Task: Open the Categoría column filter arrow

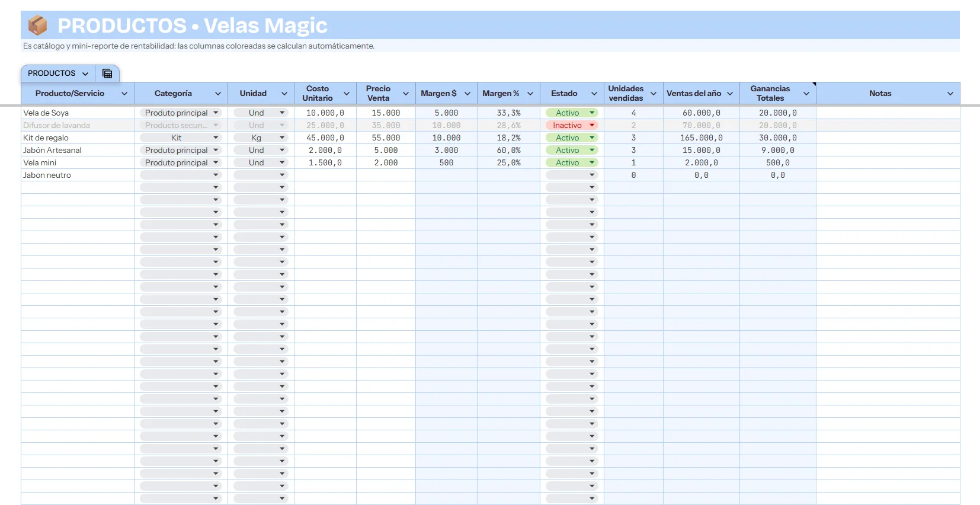Action: click(x=218, y=94)
